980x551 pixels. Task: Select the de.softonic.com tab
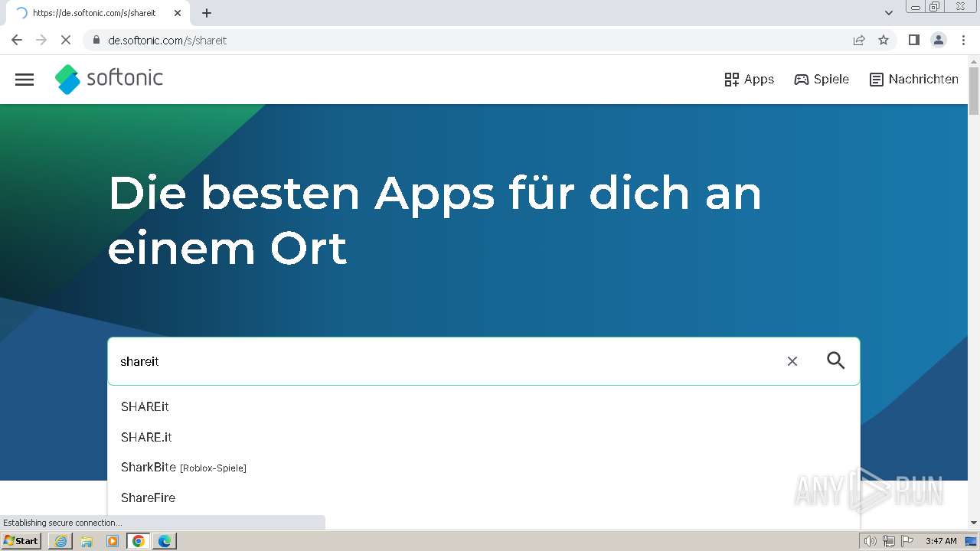[96, 13]
